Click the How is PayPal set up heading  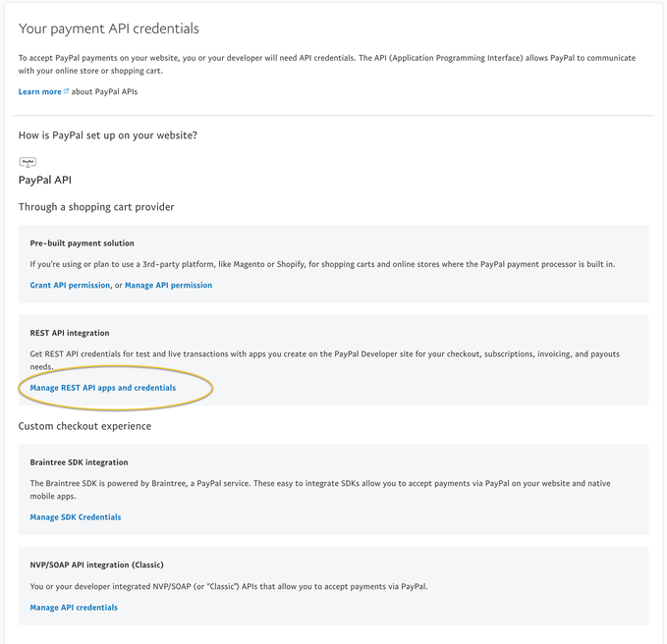(108, 135)
